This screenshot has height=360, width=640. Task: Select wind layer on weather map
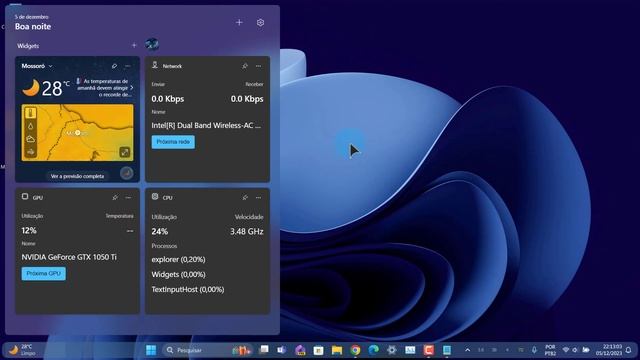tap(31, 152)
